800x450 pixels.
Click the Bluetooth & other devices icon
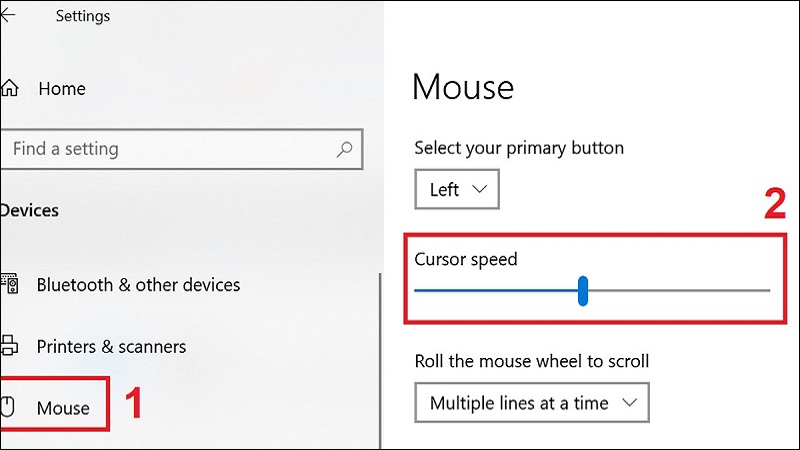pyautogui.click(x=10, y=285)
